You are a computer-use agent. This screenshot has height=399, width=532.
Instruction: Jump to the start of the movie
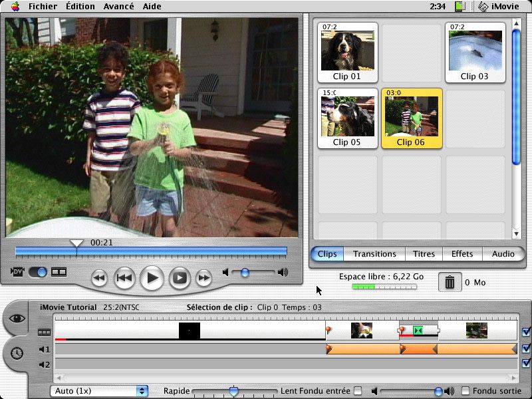coord(124,278)
